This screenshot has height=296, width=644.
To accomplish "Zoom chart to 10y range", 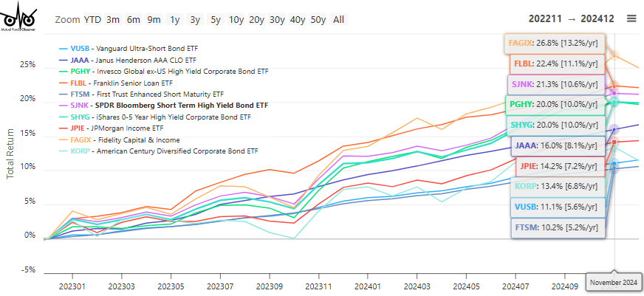I will 236,19.
